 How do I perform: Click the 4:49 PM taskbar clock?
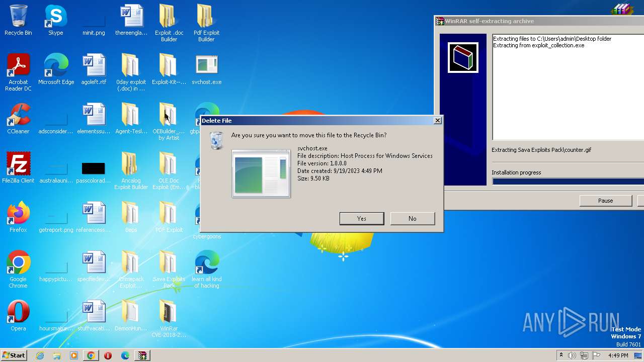tap(618, 355)
